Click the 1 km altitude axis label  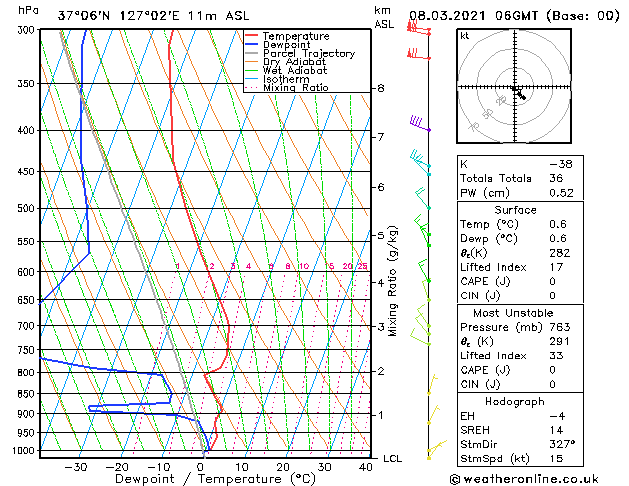(381, 415)
